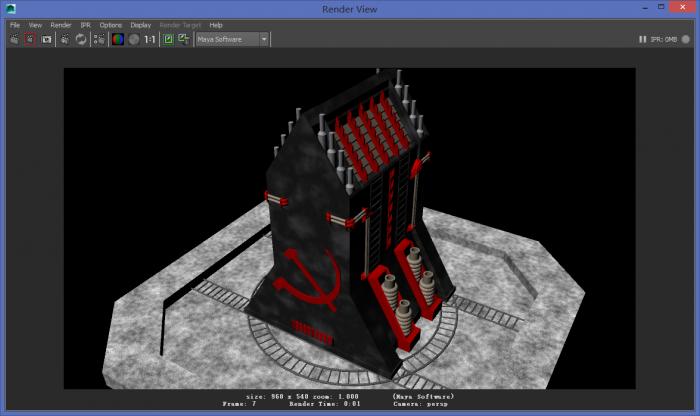Open the Render menu

[x=60, y=24]
